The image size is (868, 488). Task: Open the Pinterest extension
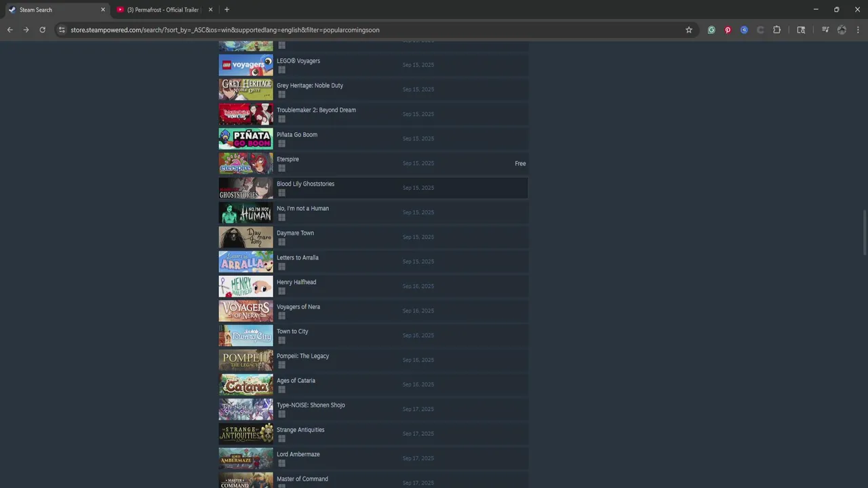tap(728, 30)
